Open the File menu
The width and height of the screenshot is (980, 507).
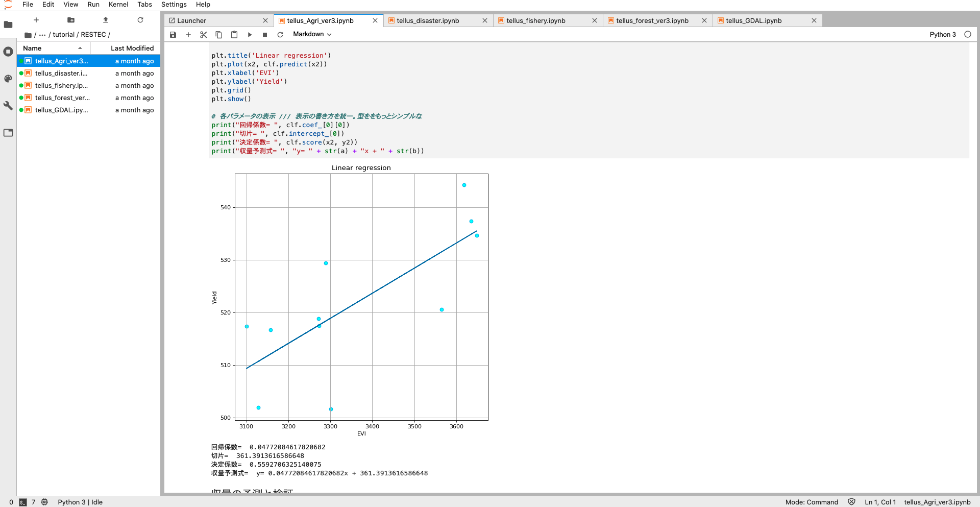coord(28,5)
